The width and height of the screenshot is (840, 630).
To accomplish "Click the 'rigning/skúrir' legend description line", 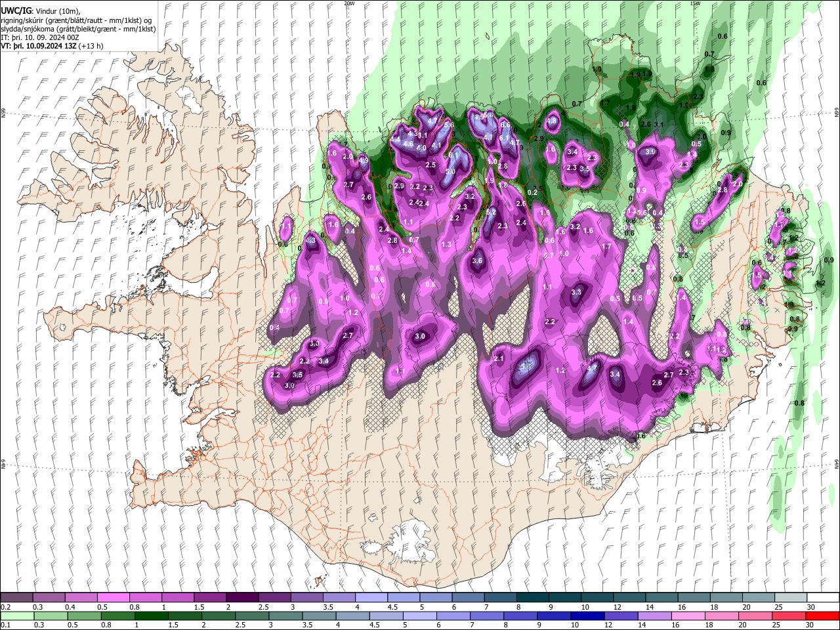I will coord(76,20).
